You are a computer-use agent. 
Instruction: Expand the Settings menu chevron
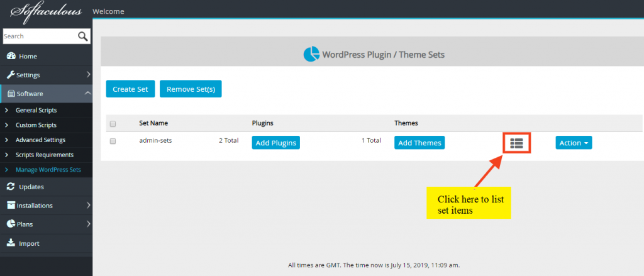88,75
